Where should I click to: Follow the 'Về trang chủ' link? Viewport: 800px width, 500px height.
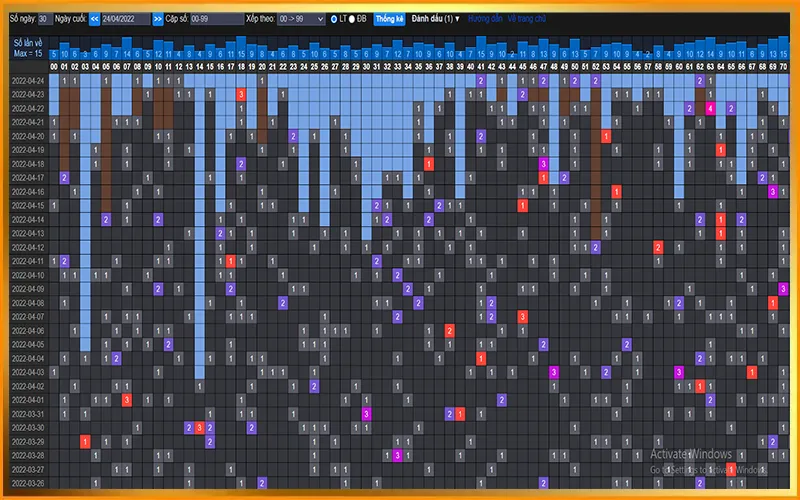527,19
